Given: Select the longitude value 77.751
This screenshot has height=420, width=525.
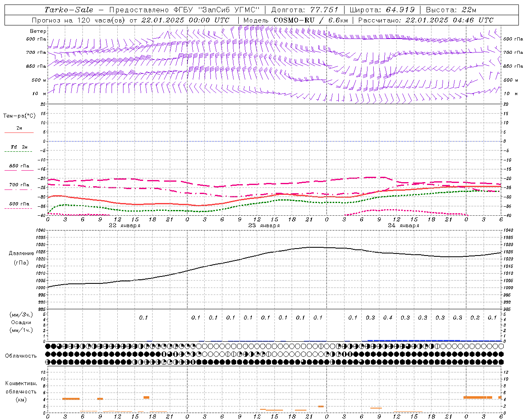Looking at the screenshot, I should pos(324,10).
